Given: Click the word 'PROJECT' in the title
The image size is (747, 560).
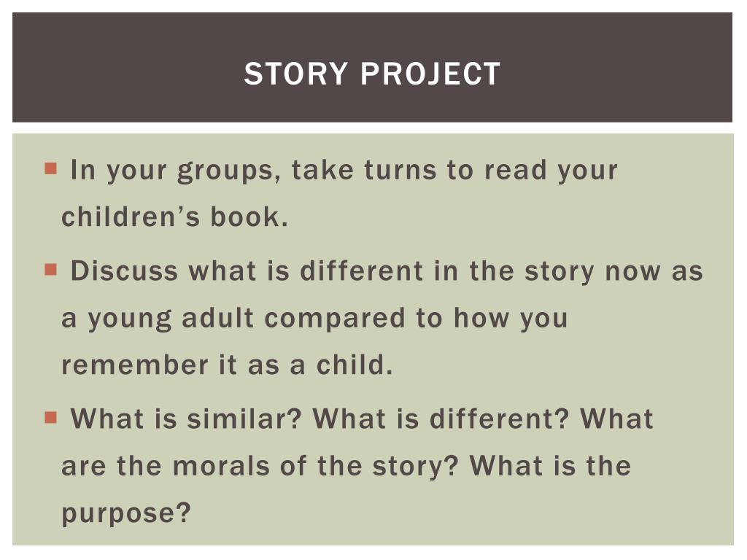Looking at the screenshot, I should click(x=430, y=74).
